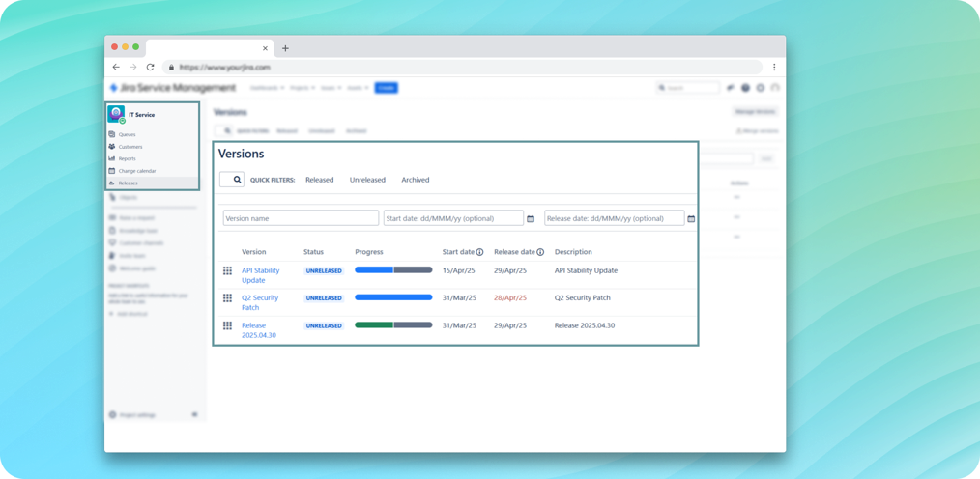Open calendar picker beside Start date field
The height and width of the screenshot is (479, 980).
click(x=531, y=218)
